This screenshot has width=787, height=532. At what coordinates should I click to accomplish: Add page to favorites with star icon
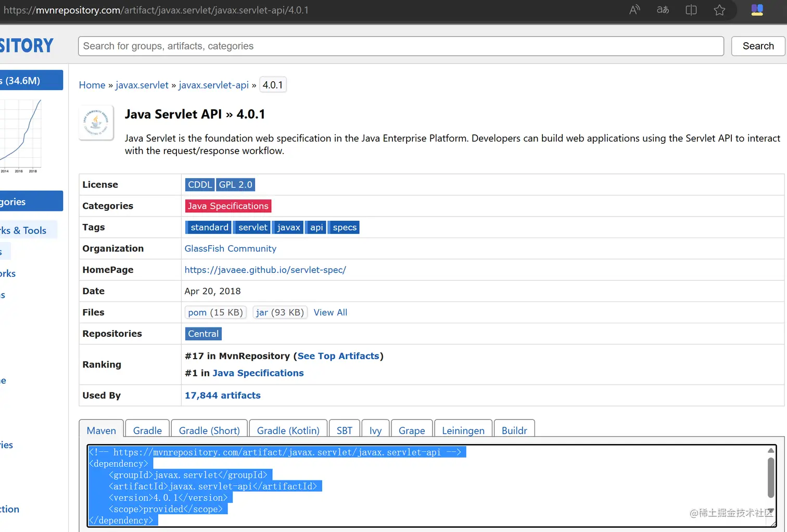(x=719, y=10)
